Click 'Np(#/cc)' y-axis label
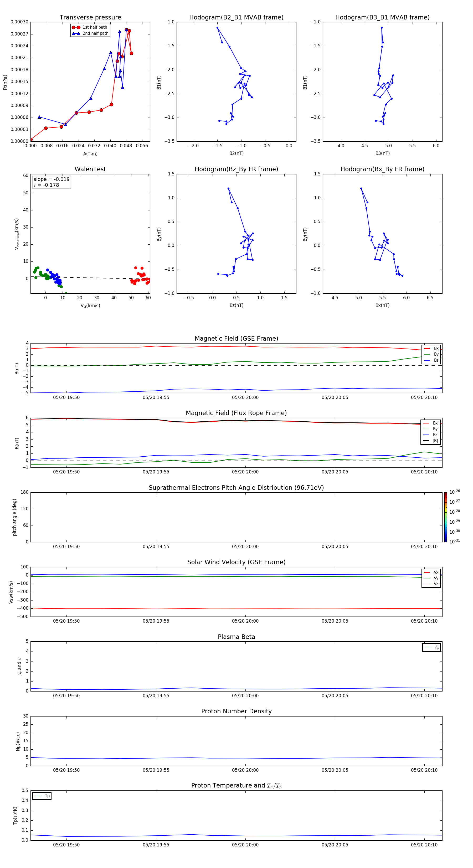This screenshot has height=868, width=473. click(x=18, y=741)
